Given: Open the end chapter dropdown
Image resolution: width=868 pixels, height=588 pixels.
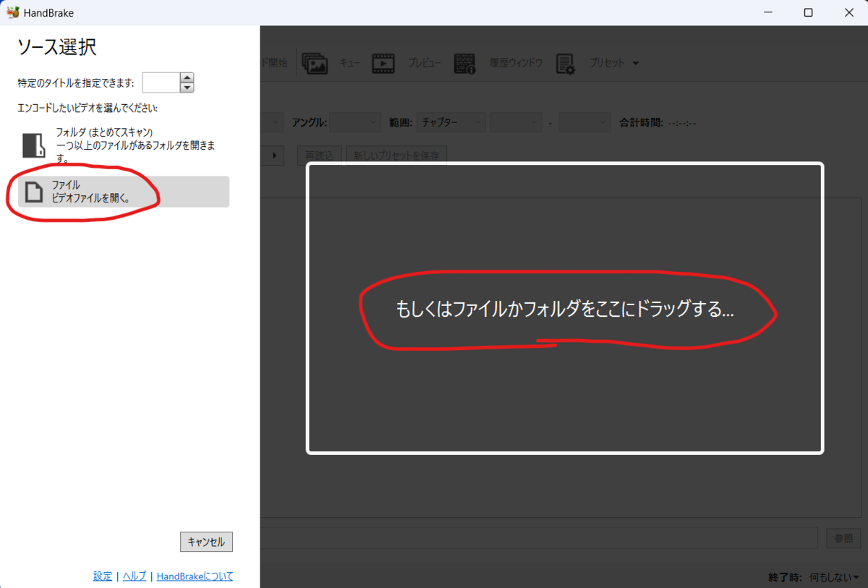Looking at the screenshot, I should coord(586,122).
